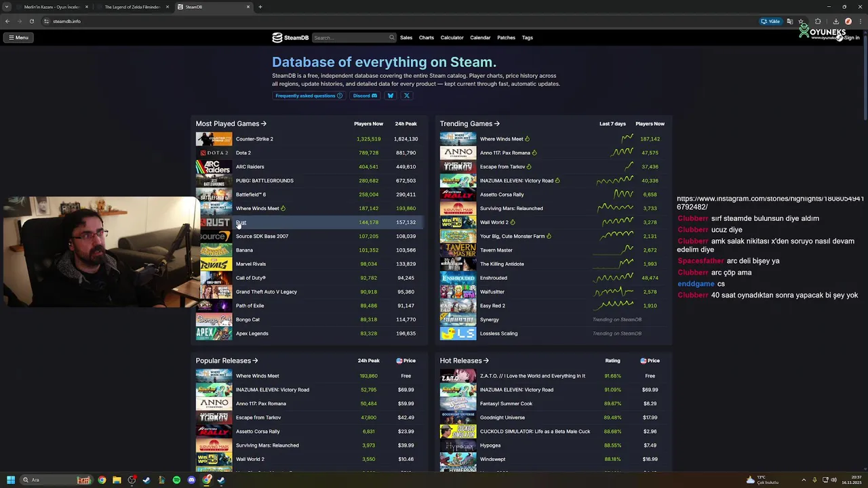This screenshot has width=868, height=488.
Task: Open Spotify from the taskbar
Action: [x=176, y=480]
